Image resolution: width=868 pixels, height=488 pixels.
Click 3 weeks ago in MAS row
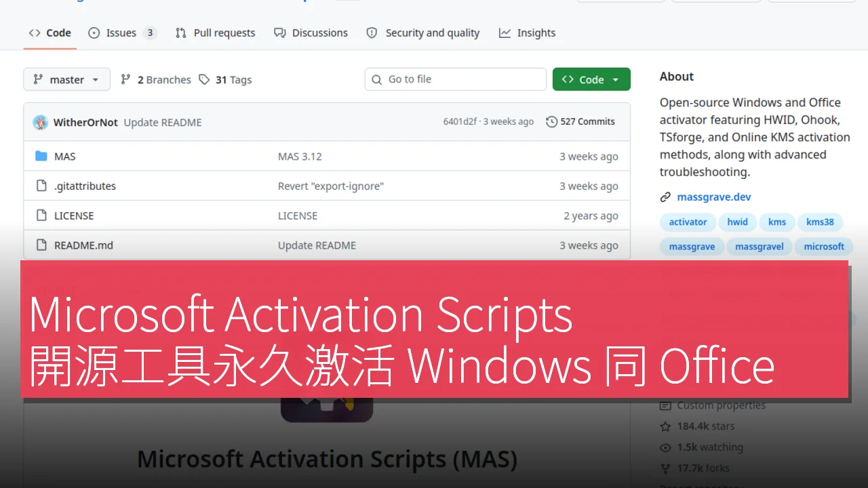tap(589, 156)
